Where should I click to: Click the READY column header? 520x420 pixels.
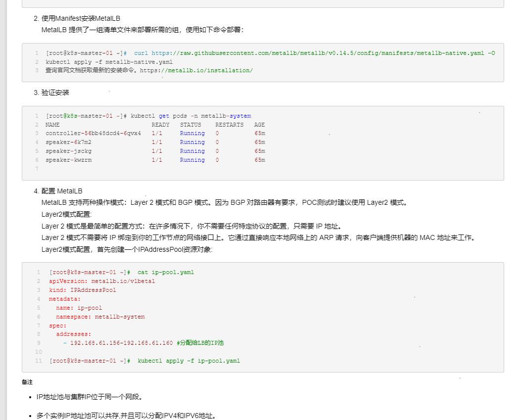(160, 125)
